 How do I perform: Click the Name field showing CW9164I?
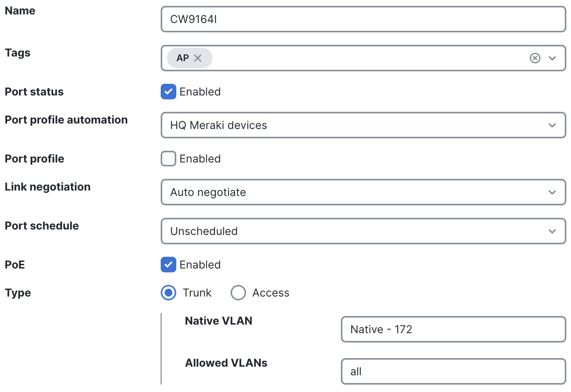[x=363, y=19]
